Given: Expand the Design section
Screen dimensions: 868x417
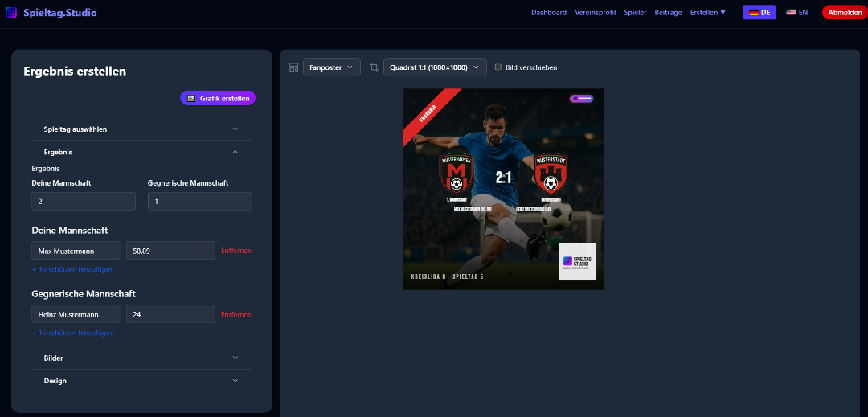Looking at the screenshot, I should 141,381.
